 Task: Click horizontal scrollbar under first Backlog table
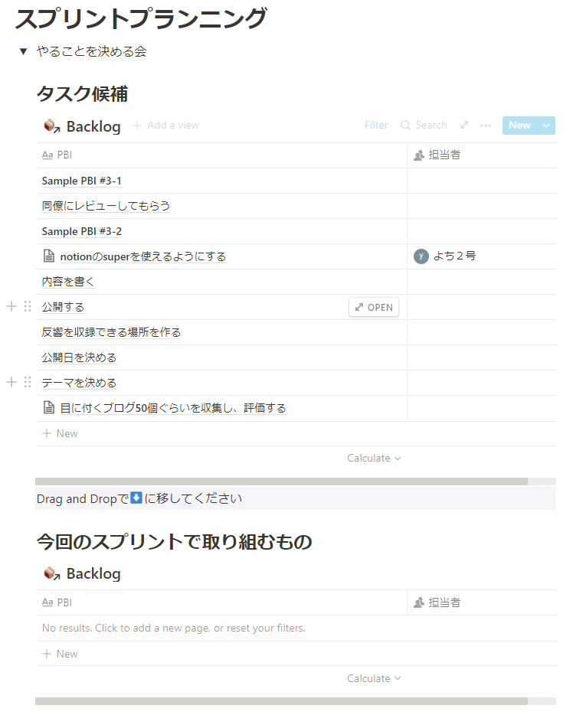(x=281, y=482)
